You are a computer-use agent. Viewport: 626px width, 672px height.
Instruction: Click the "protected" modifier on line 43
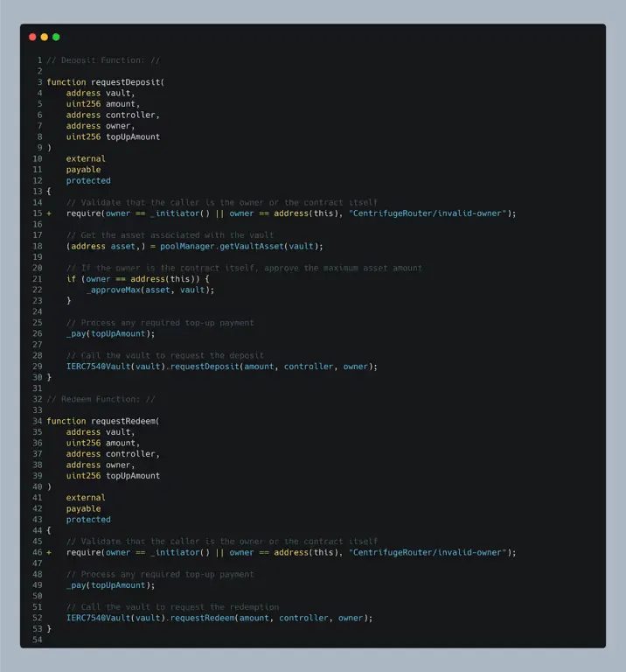click(88, 520)
